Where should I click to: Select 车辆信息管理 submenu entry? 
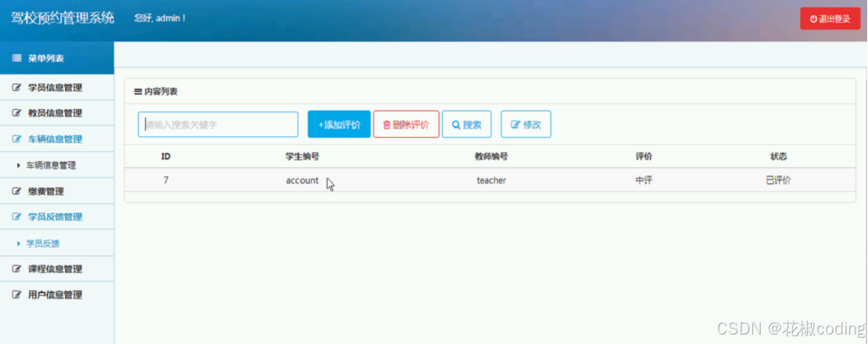click(57, 165)
